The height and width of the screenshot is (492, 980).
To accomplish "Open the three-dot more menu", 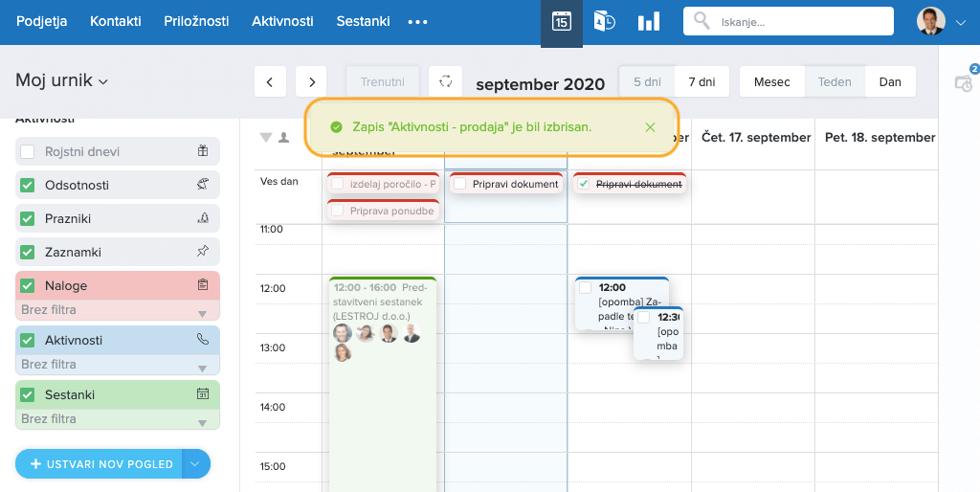I will click(417, 22).
